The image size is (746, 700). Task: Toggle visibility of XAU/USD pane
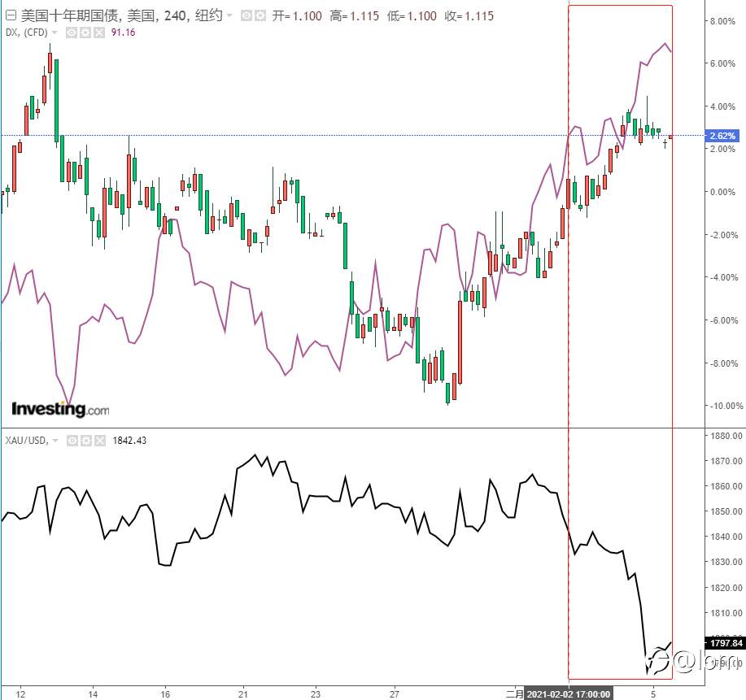pos(72,441)
